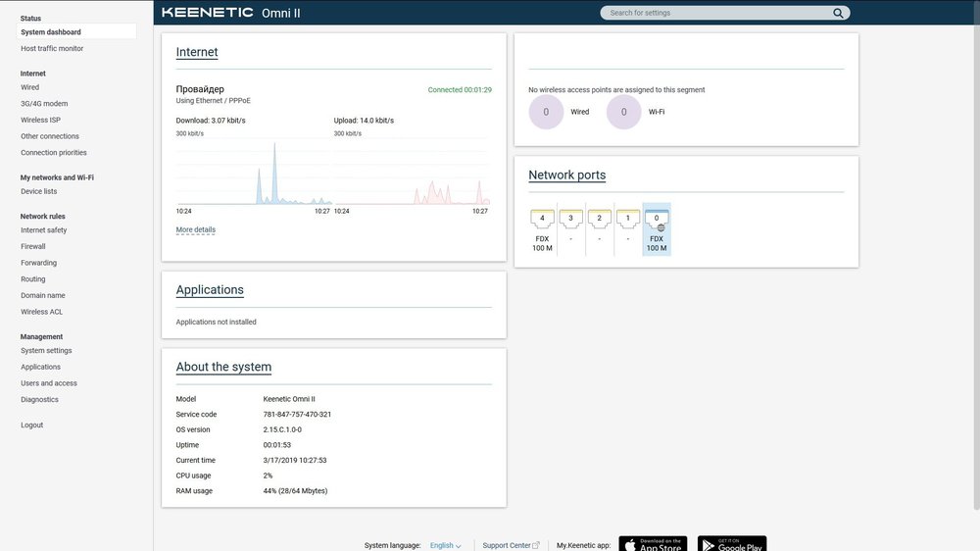Select network port 0 internet icon
Screen dimensions: 980x551
pos(657,220)
